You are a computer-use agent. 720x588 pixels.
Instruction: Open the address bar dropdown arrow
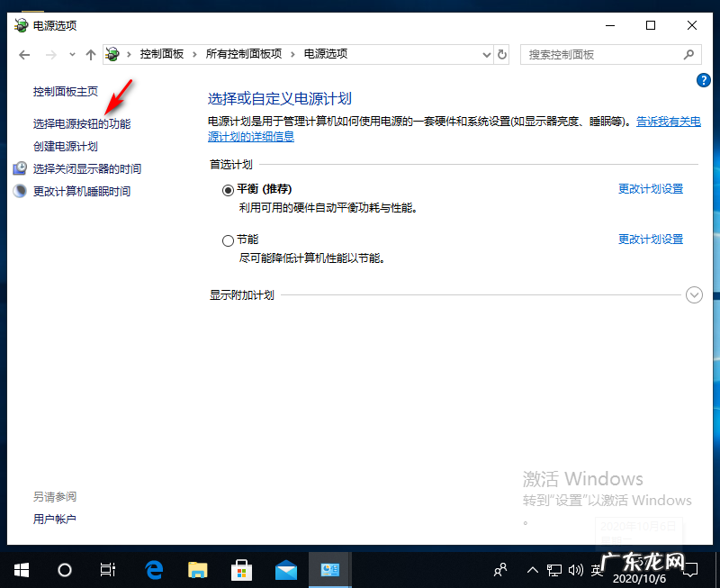click(485, 54)
